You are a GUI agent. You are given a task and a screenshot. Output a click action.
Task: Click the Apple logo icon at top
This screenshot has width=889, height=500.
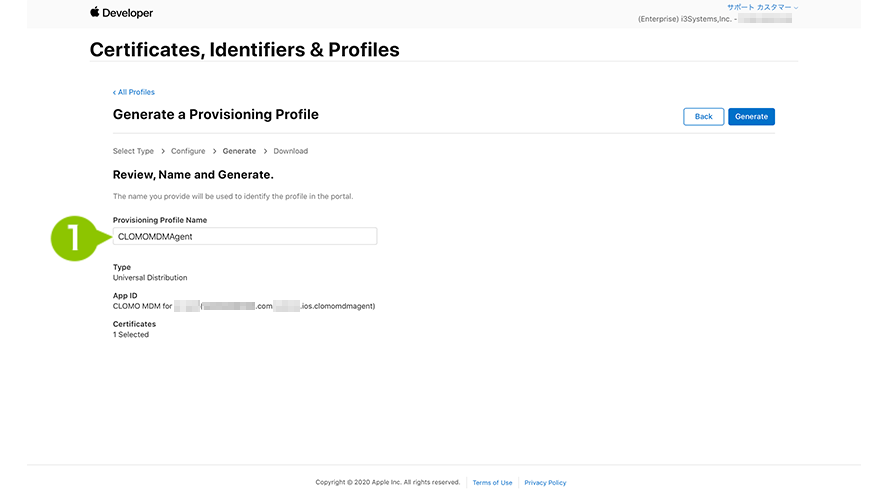coord(95,12)
